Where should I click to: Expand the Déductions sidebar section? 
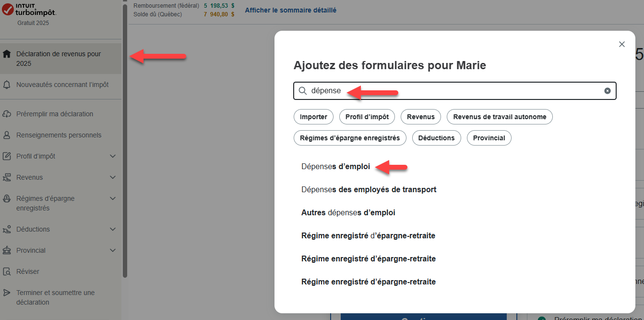pyautogui.click(x=113, y=229)
